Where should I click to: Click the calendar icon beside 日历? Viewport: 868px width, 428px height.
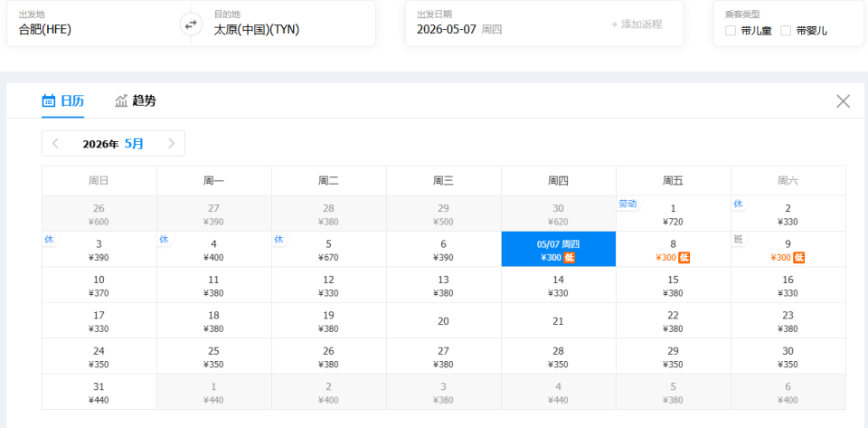coord(49,100)
